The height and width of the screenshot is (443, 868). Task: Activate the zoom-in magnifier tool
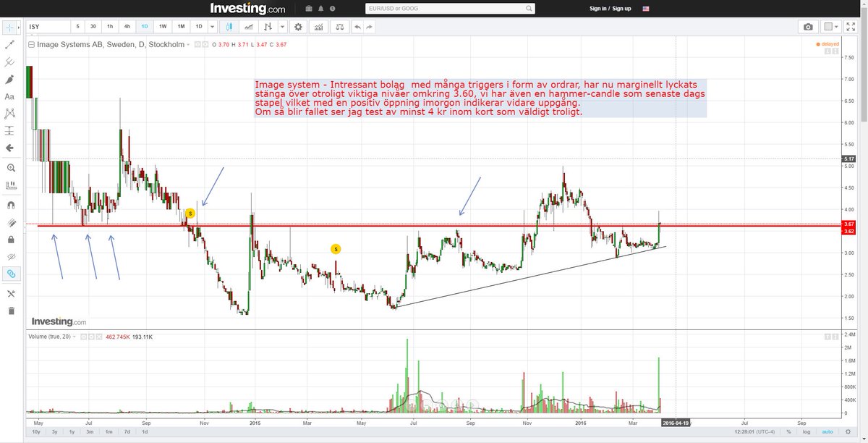(x=9, y=168)
